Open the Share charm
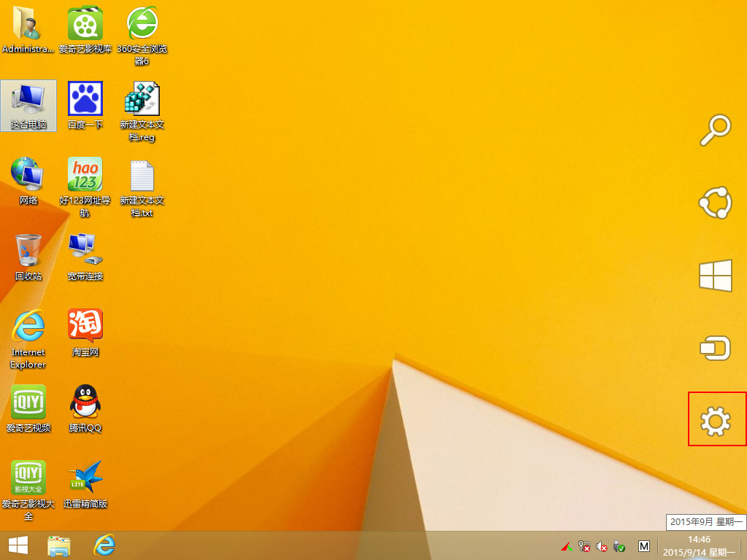 pos(715,203)
